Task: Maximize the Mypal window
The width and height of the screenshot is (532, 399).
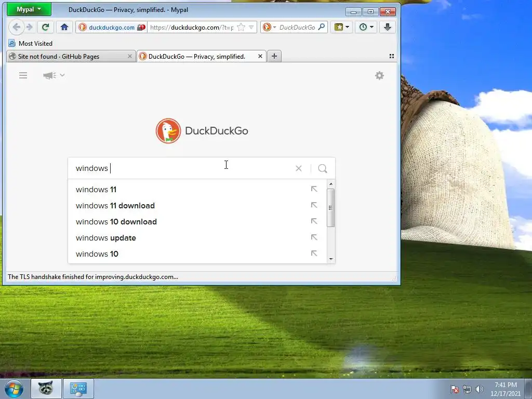Action: (x=370, y=12)
